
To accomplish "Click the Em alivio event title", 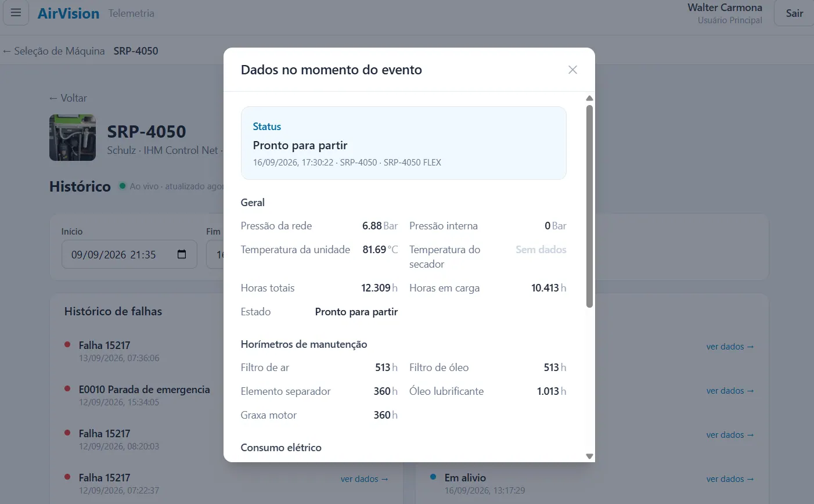I will click(465, 477).
